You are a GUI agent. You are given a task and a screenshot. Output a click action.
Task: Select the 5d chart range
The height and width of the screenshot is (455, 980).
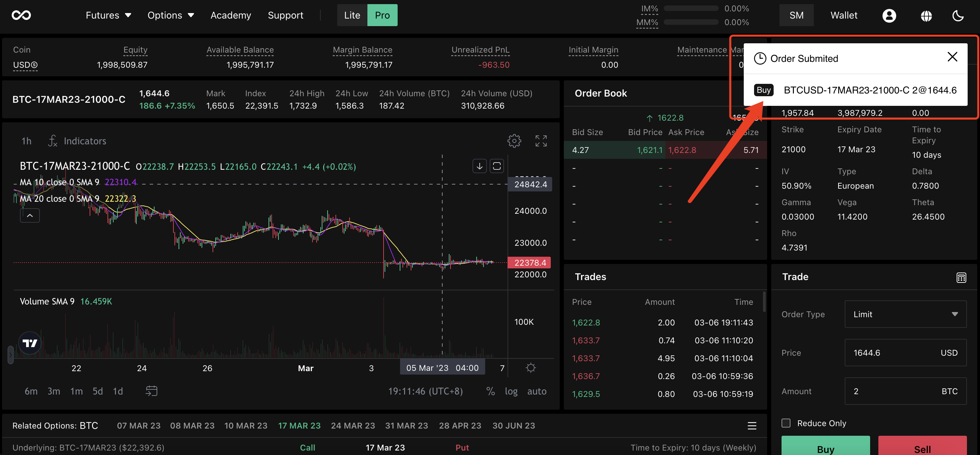98,391
